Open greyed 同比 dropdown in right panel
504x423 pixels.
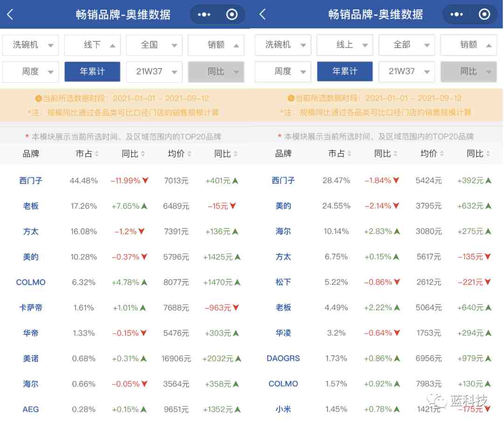click(469, 71)
